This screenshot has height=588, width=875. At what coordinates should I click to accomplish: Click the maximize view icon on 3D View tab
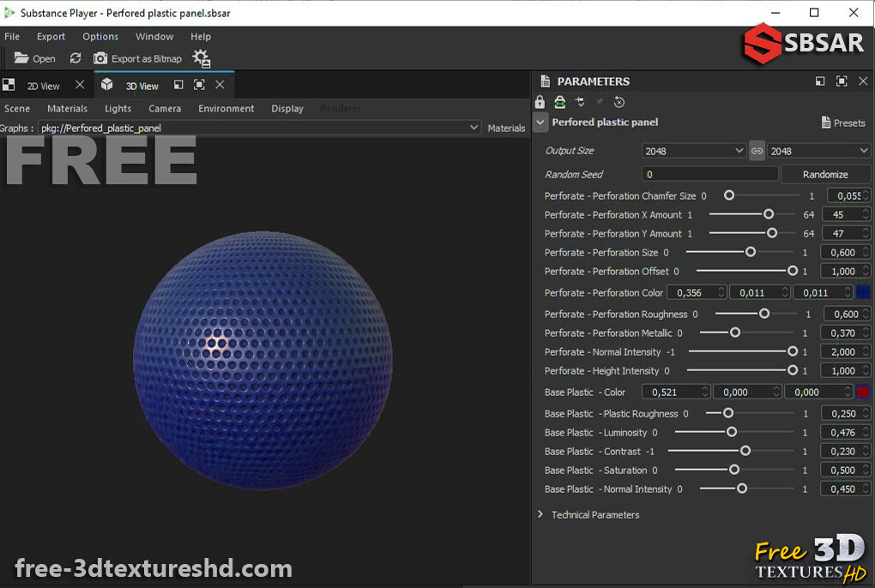pyautogui.click(x=196, y=85)
